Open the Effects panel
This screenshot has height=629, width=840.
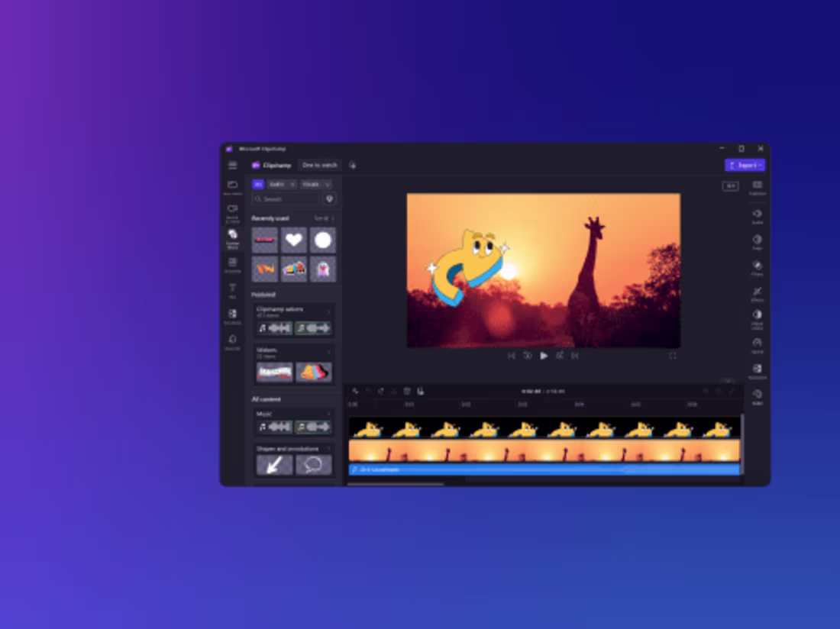[x=756, y=292]
